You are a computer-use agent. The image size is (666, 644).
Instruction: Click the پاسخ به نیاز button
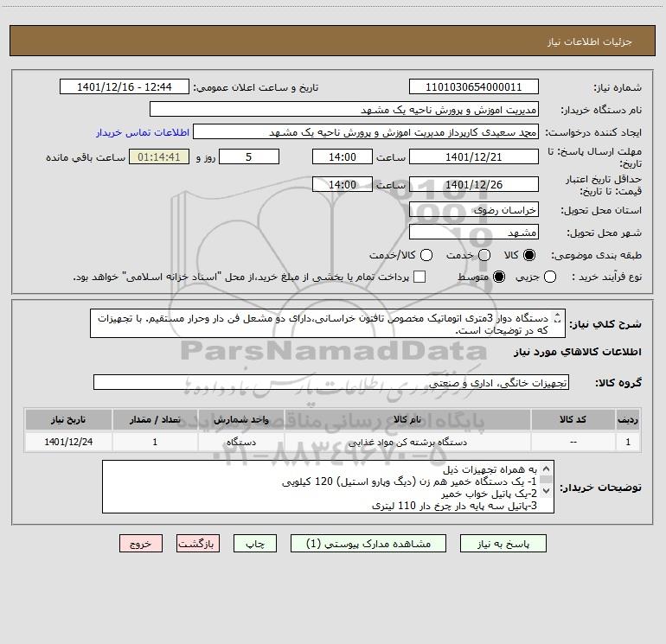pyautogui.click(x=503, y=544)
